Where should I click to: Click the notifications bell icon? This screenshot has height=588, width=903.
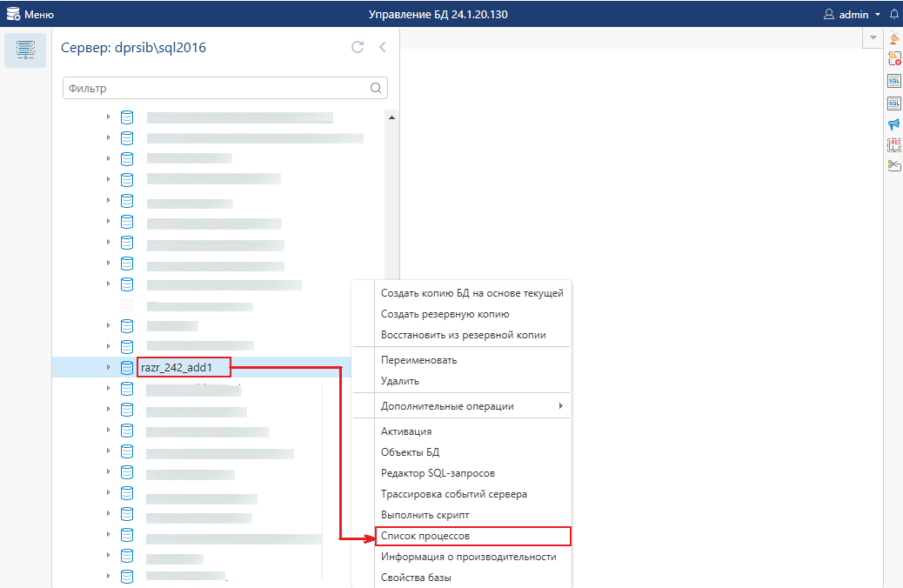[x=893, y=15]
